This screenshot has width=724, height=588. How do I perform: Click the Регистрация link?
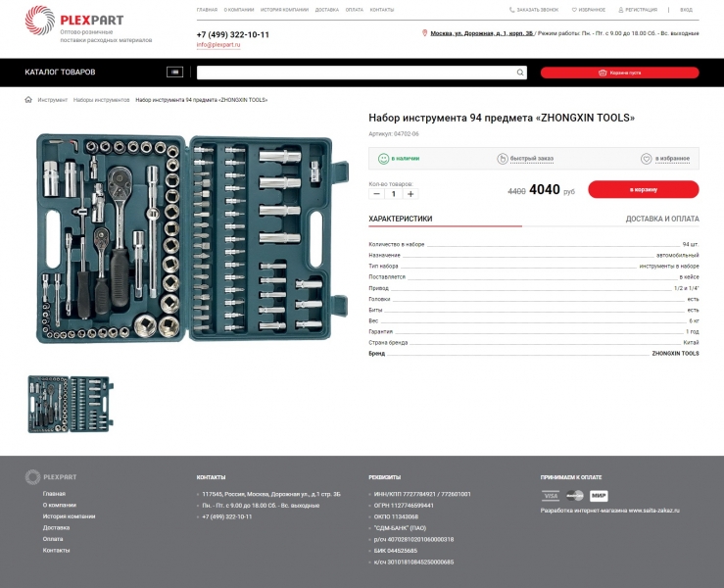[641, 10]
